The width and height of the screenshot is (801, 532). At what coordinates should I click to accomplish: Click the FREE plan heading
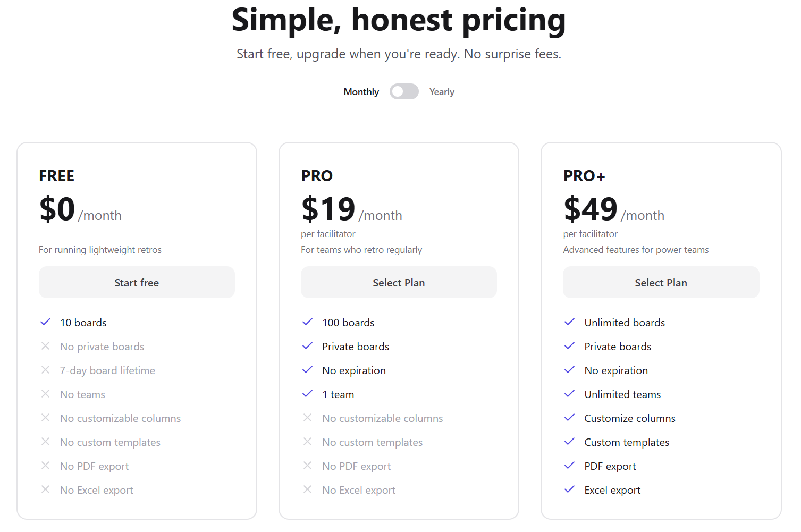(56, 176)
